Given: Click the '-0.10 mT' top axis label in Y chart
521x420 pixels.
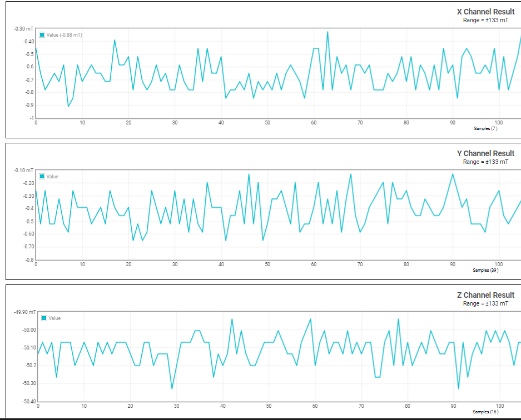Looking at the screenshot, I should [22, 170].
